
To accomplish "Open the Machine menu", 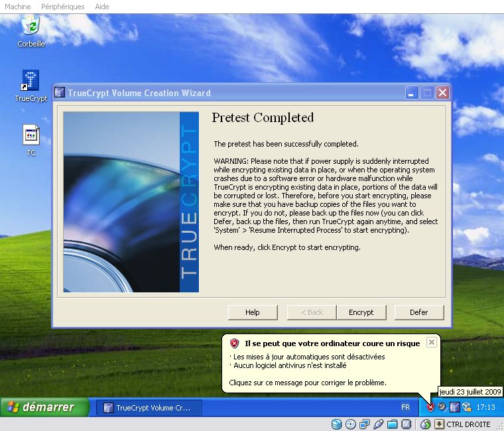I will click(18, 7).
